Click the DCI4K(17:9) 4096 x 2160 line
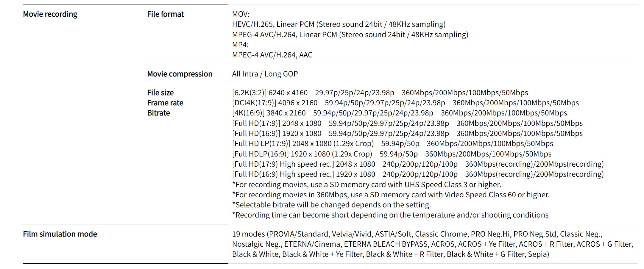The height and width of the screenshot is (269, 644). 406,103
